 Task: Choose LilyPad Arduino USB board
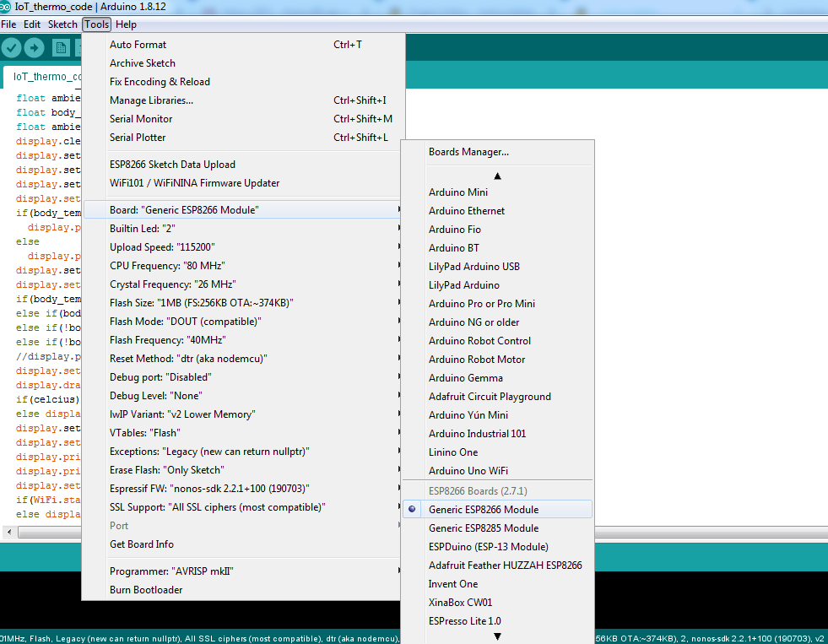click(497, 267)
